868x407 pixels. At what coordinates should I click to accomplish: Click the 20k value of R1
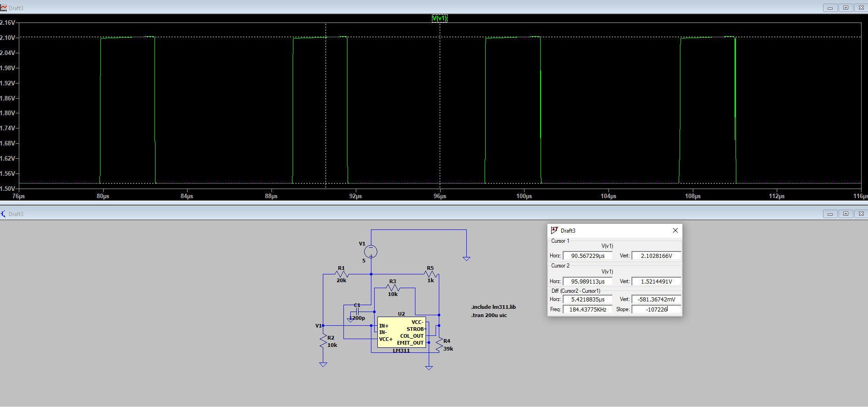coord(342,280)
